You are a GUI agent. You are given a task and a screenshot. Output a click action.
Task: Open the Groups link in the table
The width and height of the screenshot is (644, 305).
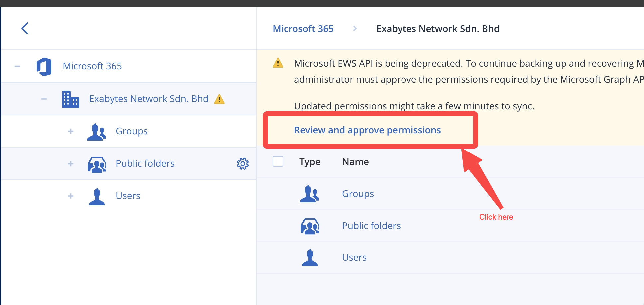358,194
